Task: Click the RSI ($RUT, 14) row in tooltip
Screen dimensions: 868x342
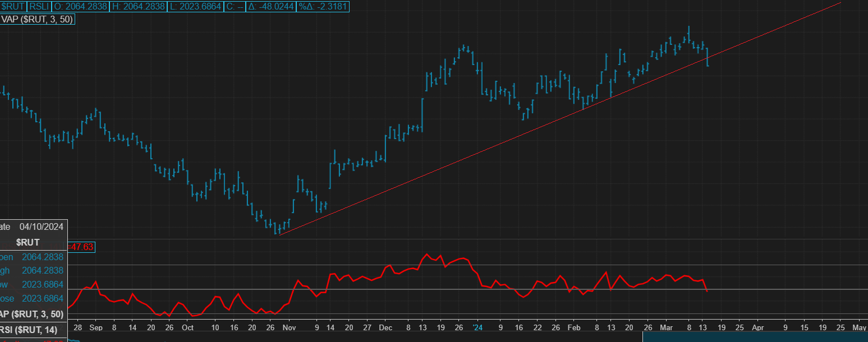Action: [34, 329]
